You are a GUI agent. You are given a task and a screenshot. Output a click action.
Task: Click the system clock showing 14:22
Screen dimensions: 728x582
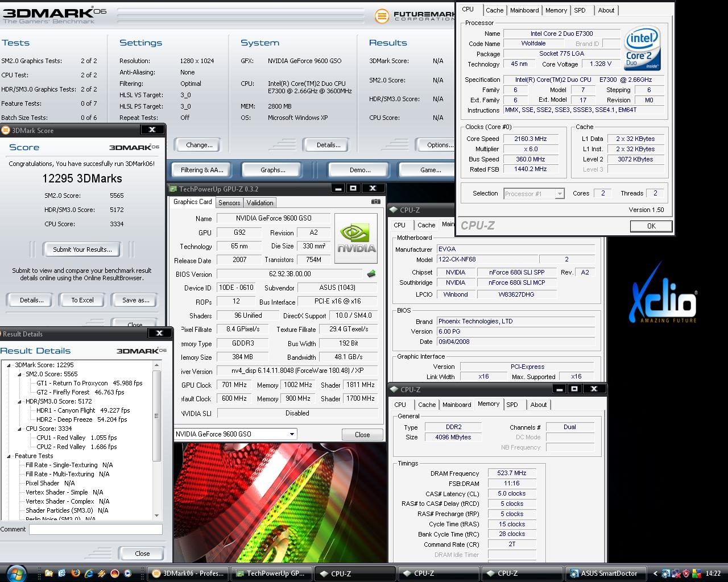[713, 573]
